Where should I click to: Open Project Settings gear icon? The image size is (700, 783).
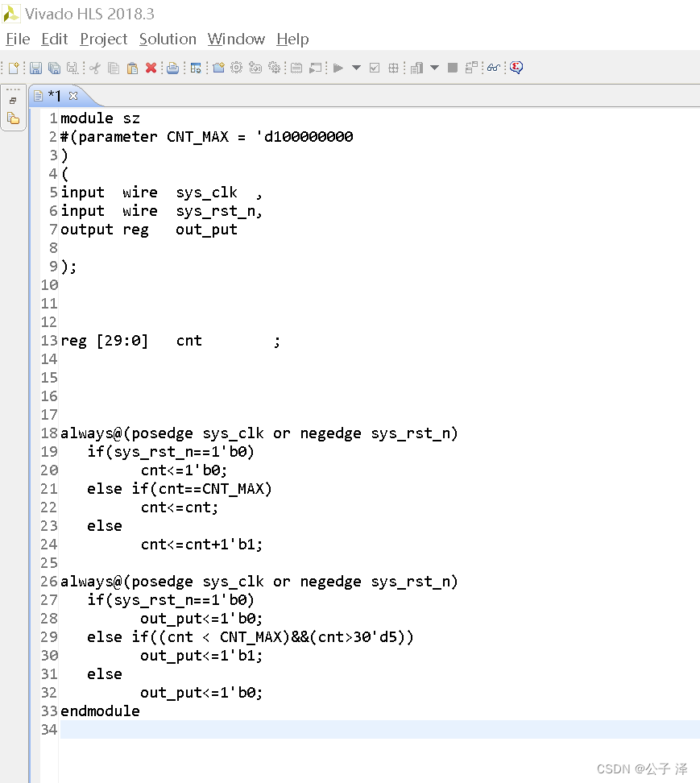(x=237, y=68)
